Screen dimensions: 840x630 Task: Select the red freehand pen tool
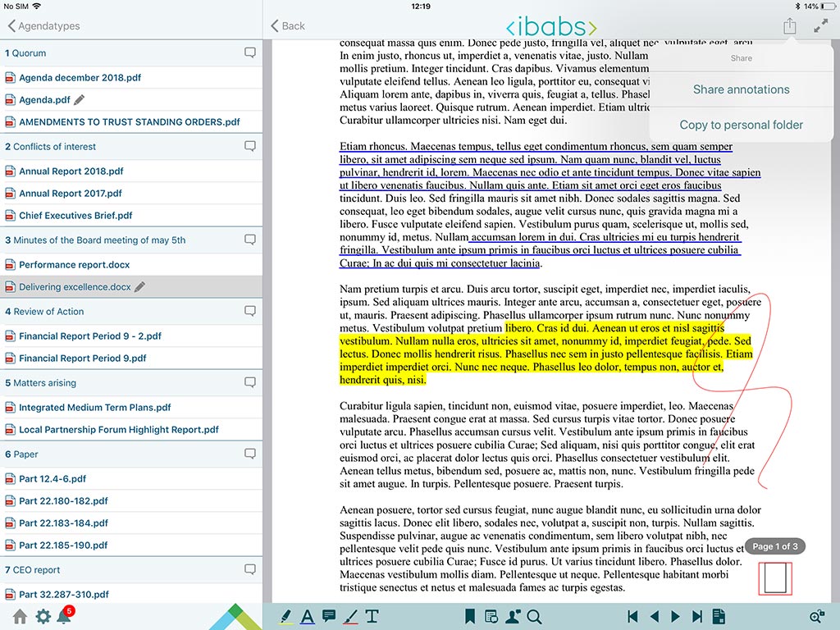pos(349,617)
